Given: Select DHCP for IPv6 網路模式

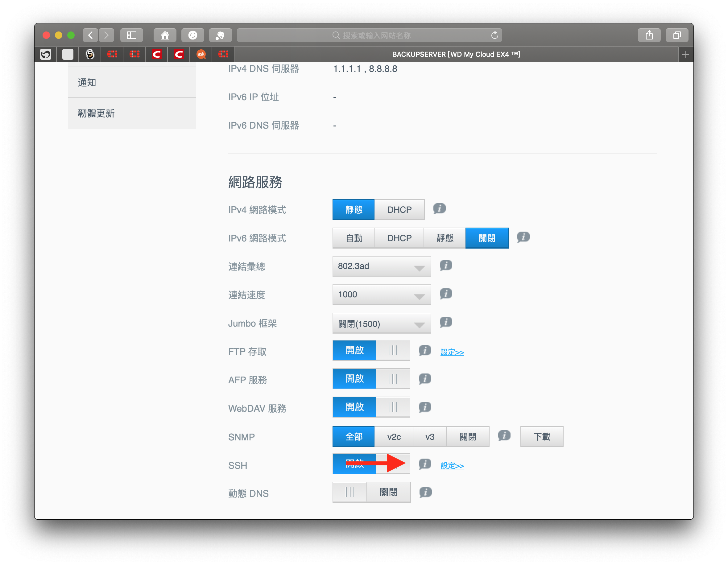Looking at the screenshot, I should click(x=399, y=238).
